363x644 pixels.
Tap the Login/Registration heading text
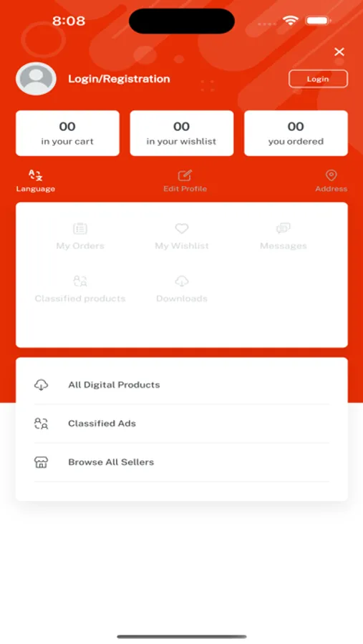pos(119,79)
